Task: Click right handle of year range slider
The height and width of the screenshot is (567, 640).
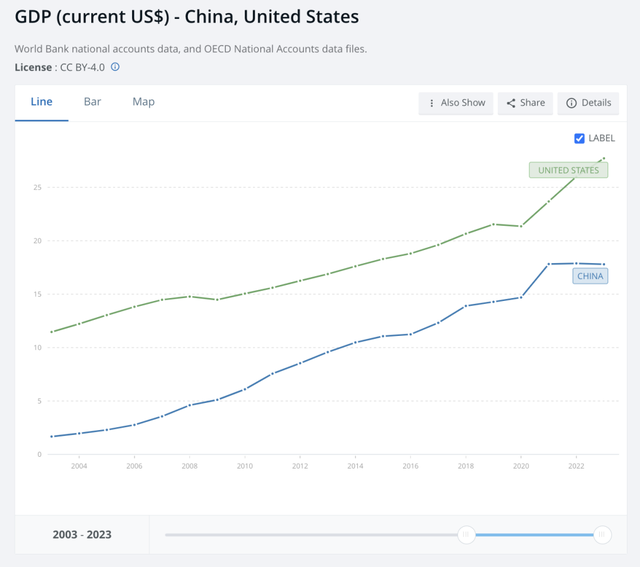Action: pyautogui.click(x=602, y=534)
